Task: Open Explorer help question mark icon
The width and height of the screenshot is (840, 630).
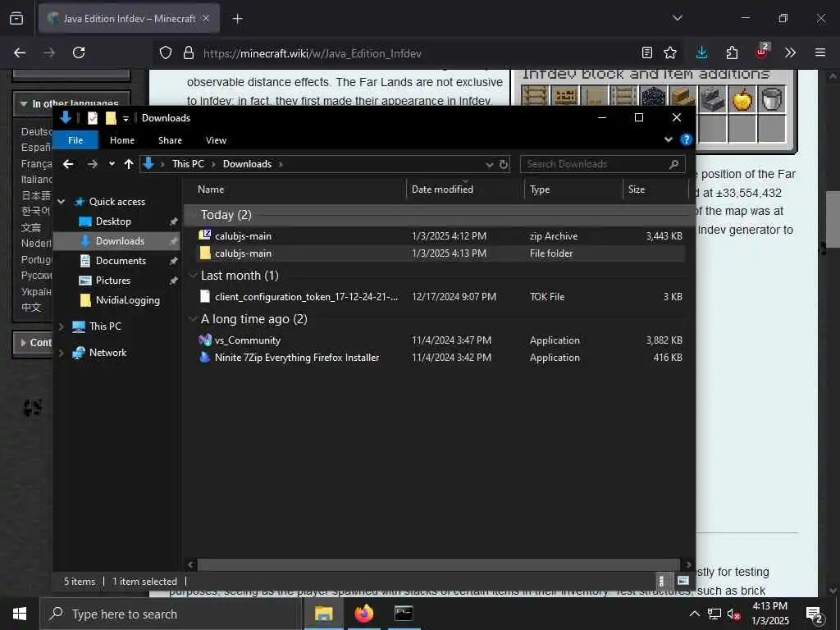Action: click(686, 139)
